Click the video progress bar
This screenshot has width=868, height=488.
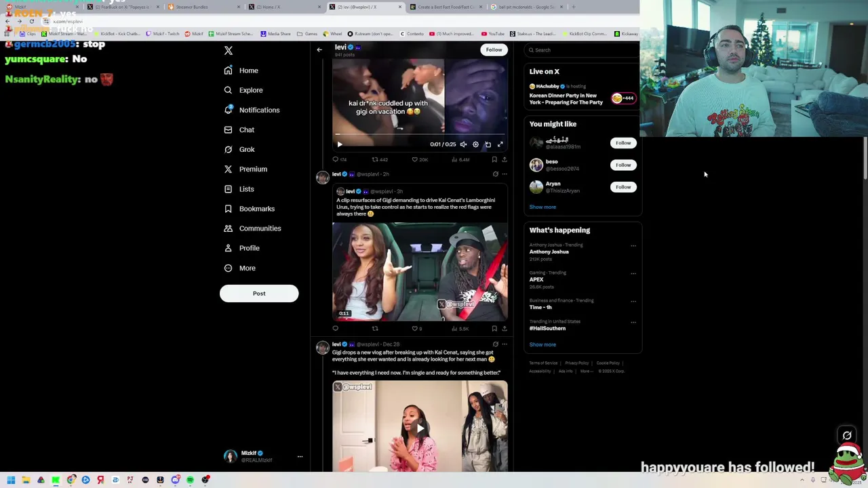(420, 135)
